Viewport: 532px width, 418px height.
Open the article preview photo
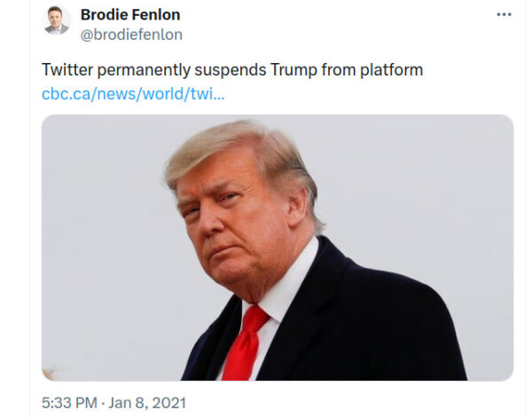pyautogui.click(x=277, y=247)
